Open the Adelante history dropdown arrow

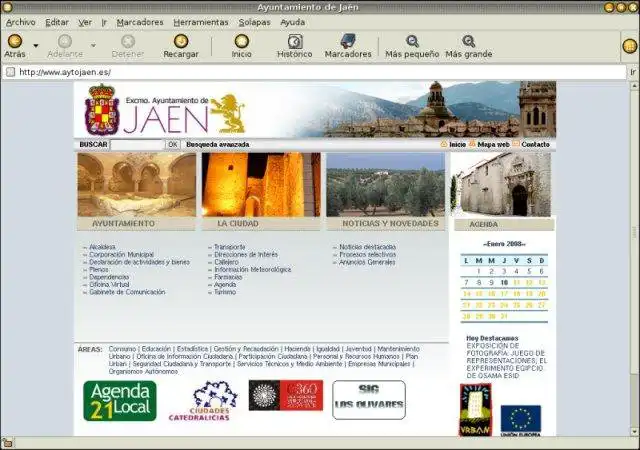pyautogui.click(x=93, y=45)
